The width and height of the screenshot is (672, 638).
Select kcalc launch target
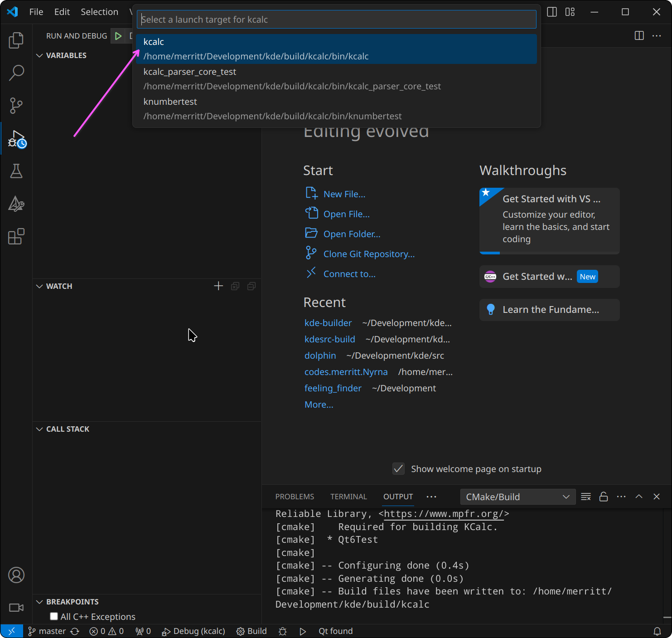click(x=337, y=49)
